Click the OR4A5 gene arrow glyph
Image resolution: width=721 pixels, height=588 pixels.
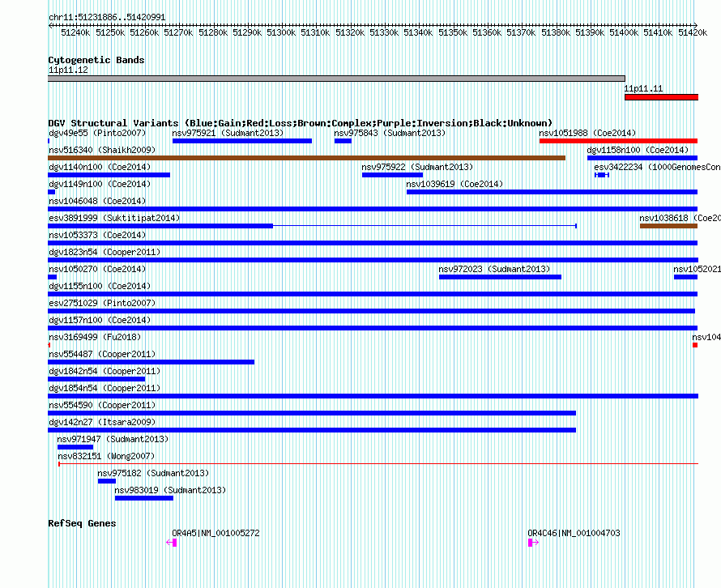pyautogui.click(x=172, y=543)
